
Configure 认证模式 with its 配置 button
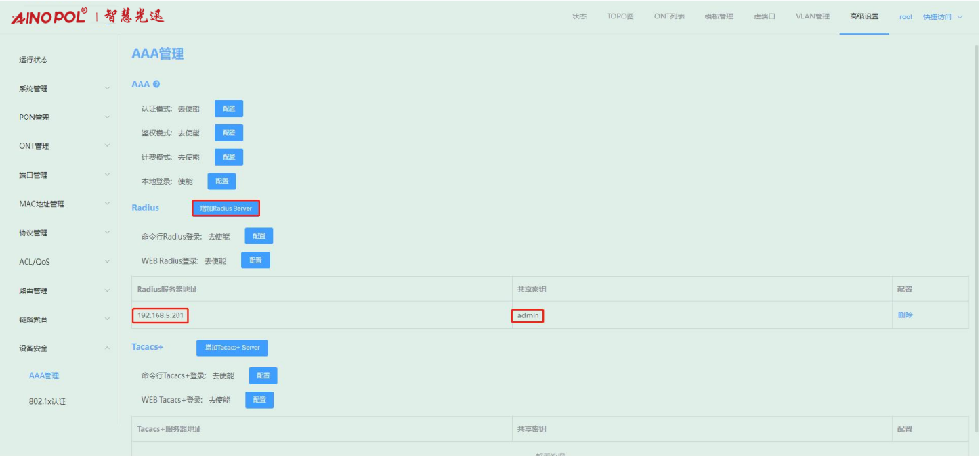pos(229,109)
